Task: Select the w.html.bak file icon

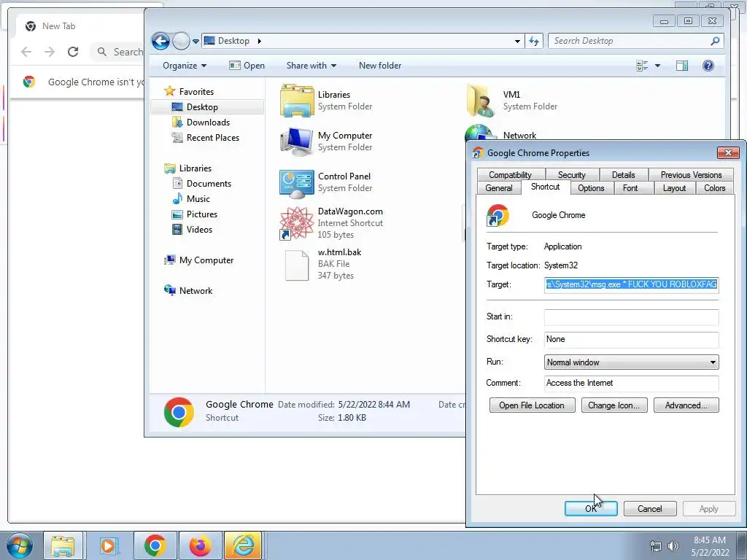Action: tap(297, 265)
